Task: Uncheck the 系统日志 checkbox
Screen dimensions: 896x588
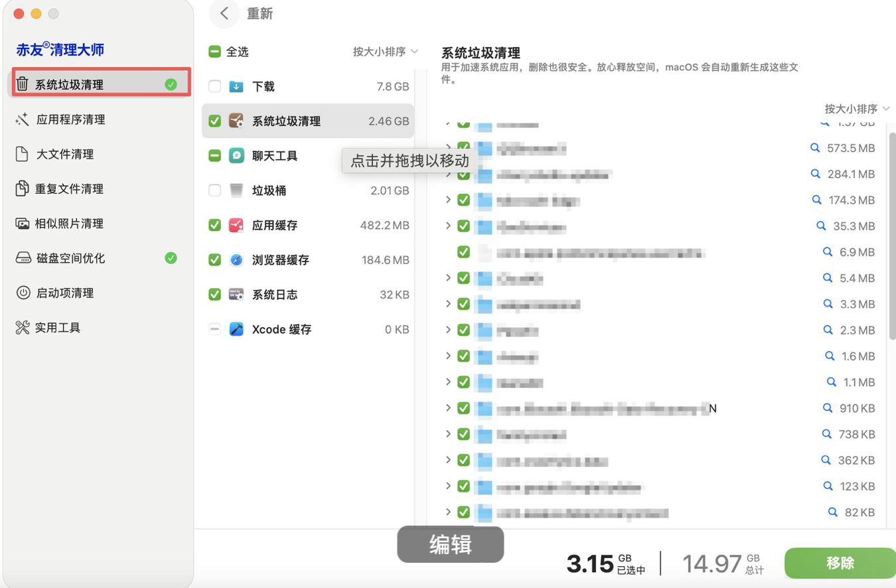Action: (214, 294)
